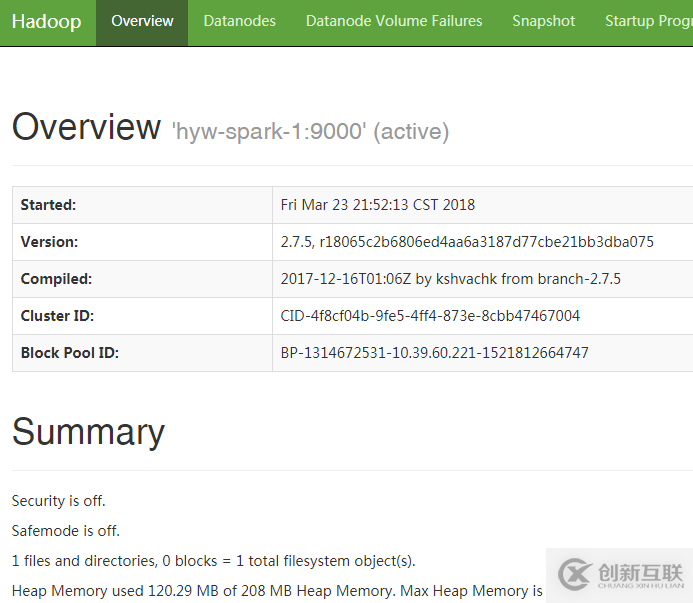The width and height of the screenshot is (693, 603).
Task: Click the Cluster ID: row label
Action: point(57,316)
